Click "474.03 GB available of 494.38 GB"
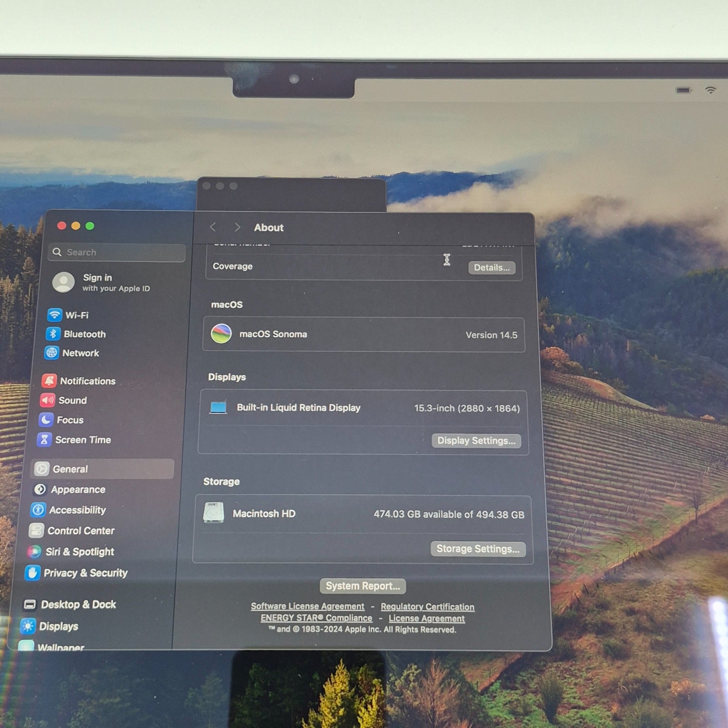 pyautogui.click(x=449, y=514)
